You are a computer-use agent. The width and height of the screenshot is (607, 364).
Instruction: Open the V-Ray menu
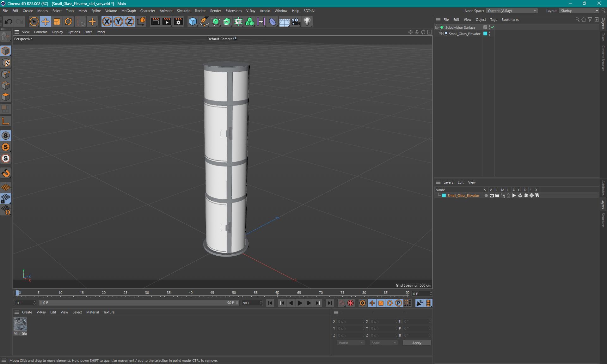tap(251, 11)
